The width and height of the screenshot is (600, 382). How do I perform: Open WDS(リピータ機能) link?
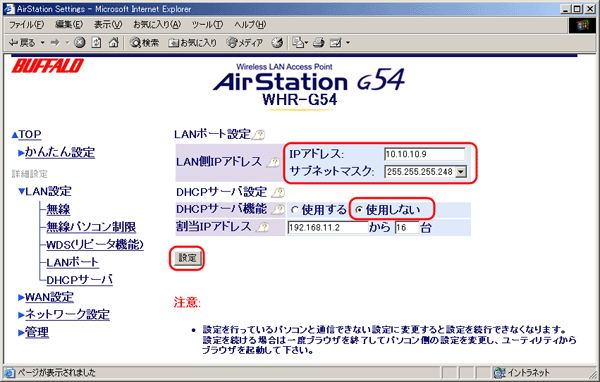tap(95, 244)
